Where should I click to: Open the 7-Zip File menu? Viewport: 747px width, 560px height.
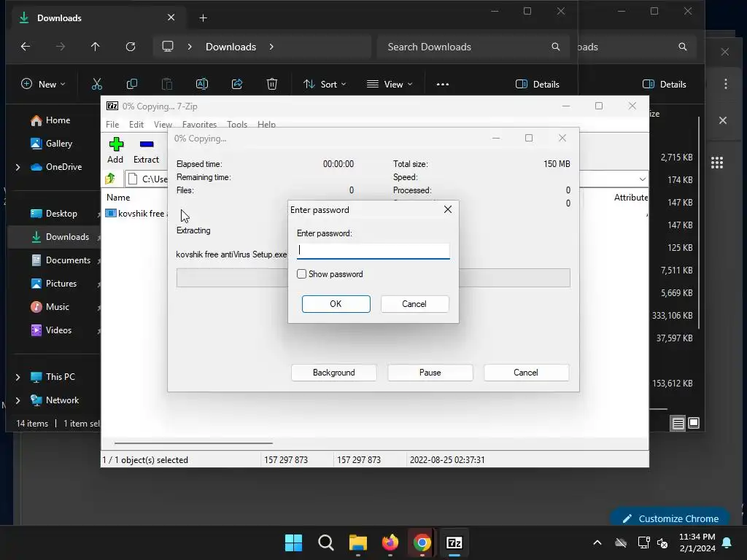[x=112, y=124]
